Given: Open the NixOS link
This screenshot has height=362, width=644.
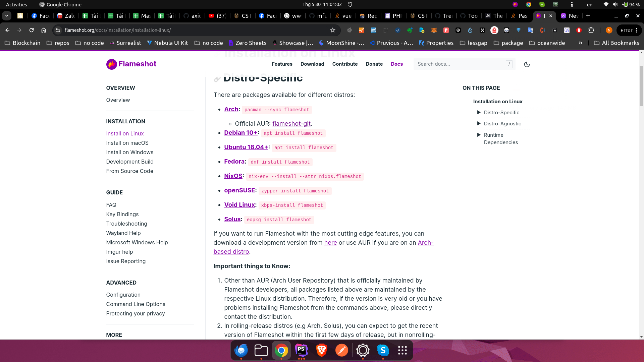Looking at the screenshot, I should (233, 176).
